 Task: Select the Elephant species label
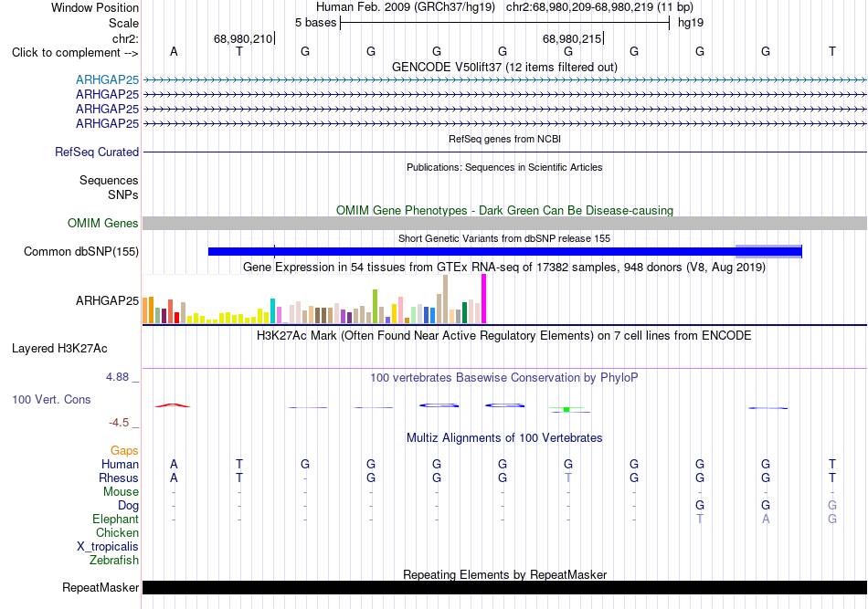(x=115, y=519)
